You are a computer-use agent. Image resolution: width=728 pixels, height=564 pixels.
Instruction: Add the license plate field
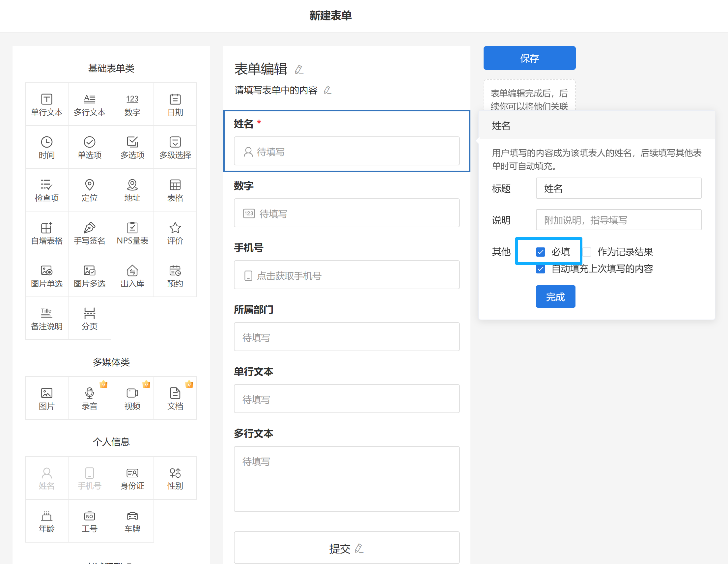coord(132,521)
